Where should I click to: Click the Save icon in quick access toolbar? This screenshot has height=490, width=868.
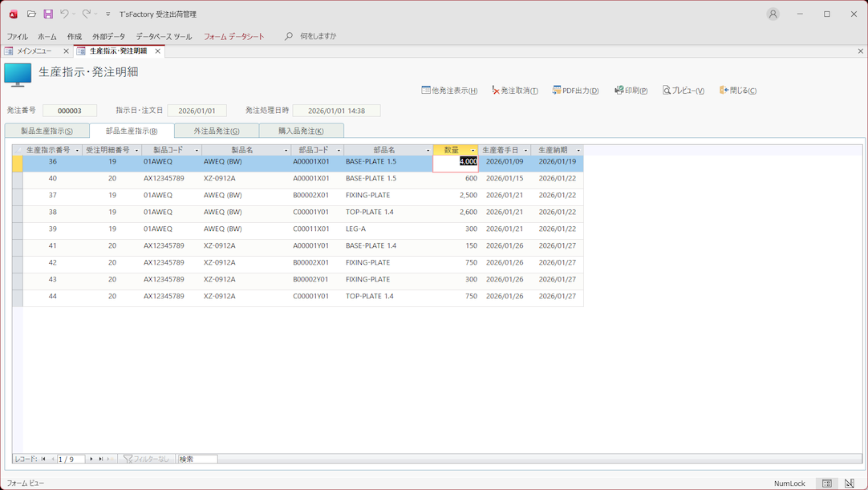(x=48, y=14)
